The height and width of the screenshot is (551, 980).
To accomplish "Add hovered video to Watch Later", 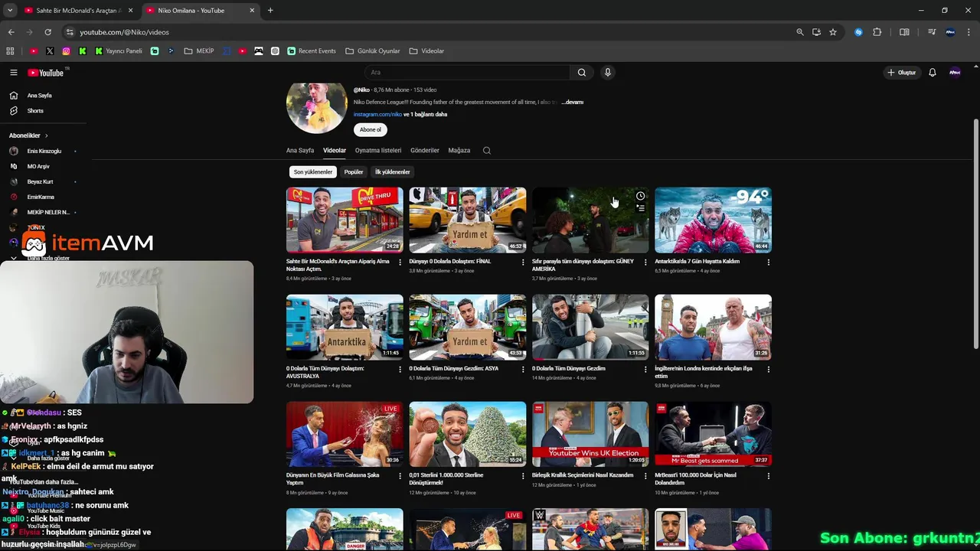I will pos(641,196).
